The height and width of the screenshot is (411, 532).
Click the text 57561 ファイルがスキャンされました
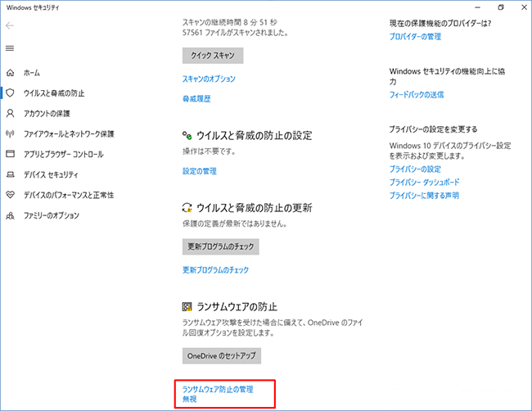[x=235, y=33]
